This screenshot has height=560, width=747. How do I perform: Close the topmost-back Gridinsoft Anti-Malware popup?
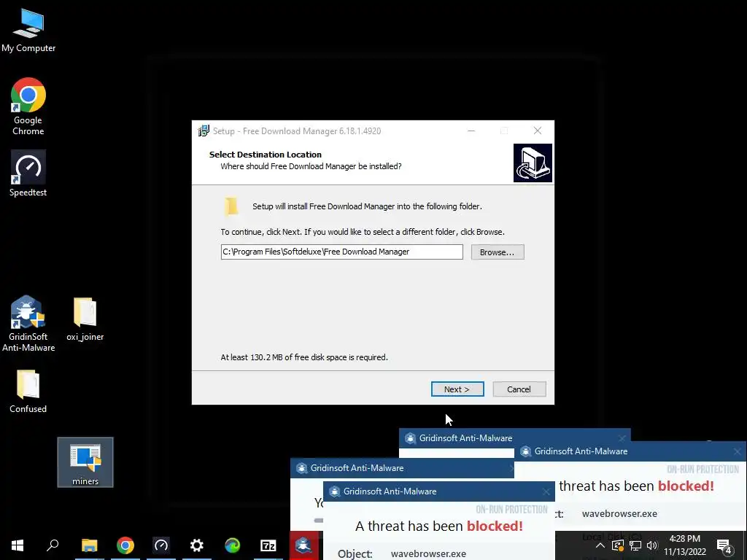click(x=622, y=438)
